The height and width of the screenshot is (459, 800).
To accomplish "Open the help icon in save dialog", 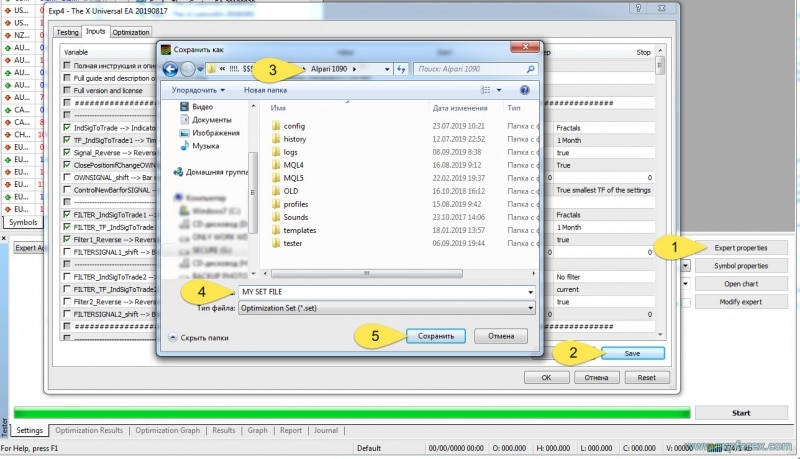I will coord(524,89).
